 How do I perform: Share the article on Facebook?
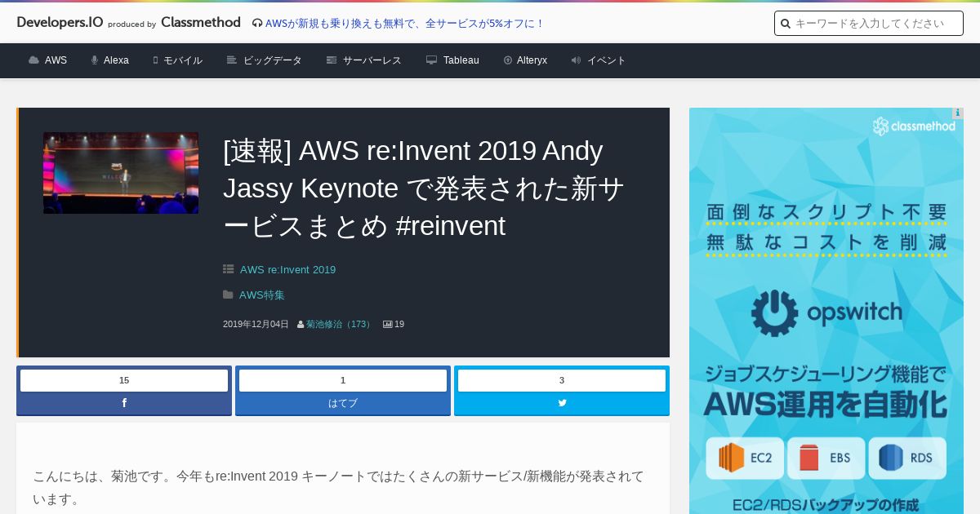[124, 404]
